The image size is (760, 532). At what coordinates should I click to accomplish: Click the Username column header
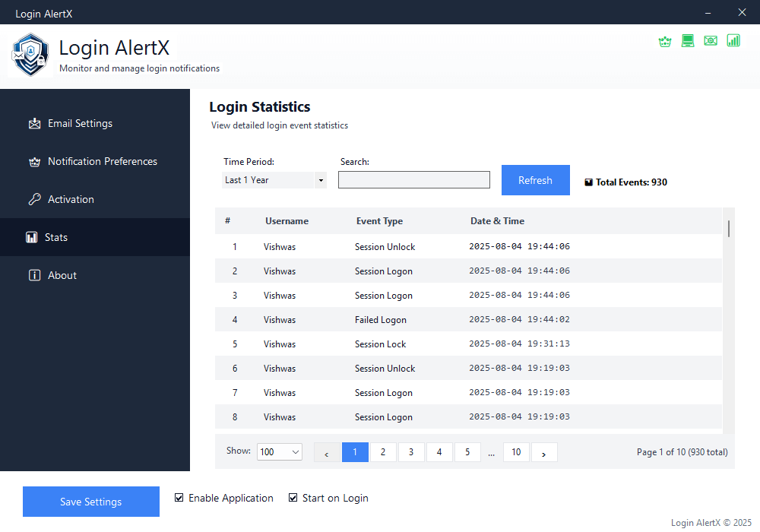pyautogui.click(x=287, y=221)
